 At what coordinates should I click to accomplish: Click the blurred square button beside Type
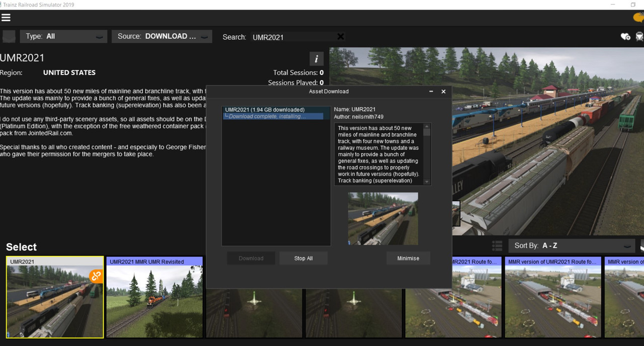9,36
